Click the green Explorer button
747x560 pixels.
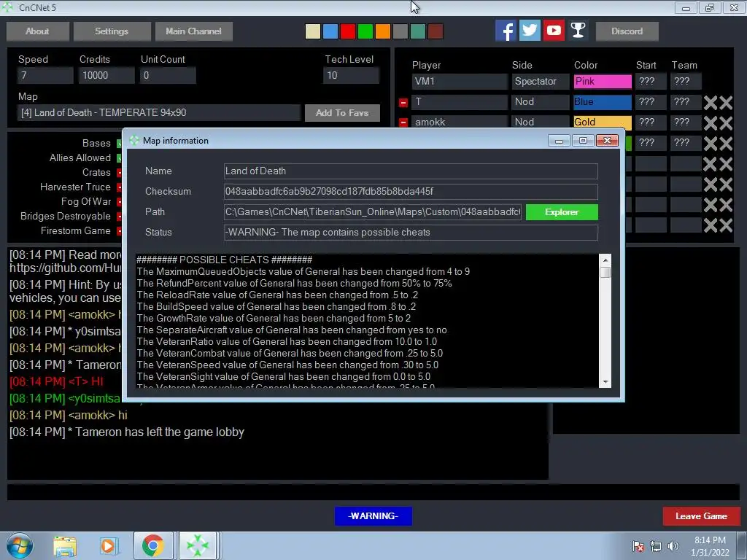[x=562, y=212]
